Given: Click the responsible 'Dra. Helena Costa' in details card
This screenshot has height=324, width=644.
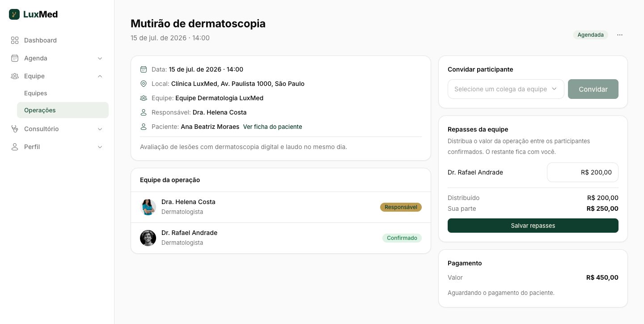Looking at the screenshot, I should pyautogui.click(x=220, y=112).
